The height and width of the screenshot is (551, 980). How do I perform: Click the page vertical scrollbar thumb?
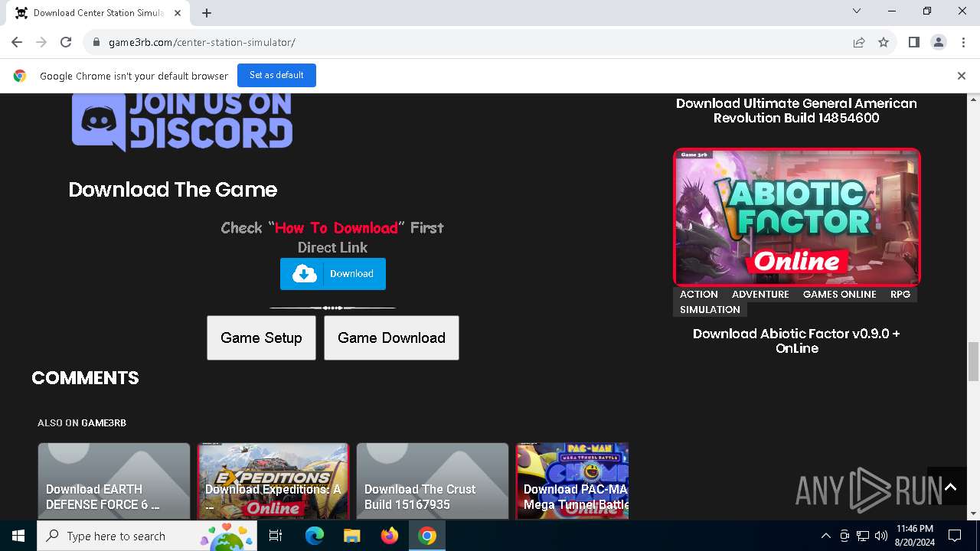(x=973, y=361)
